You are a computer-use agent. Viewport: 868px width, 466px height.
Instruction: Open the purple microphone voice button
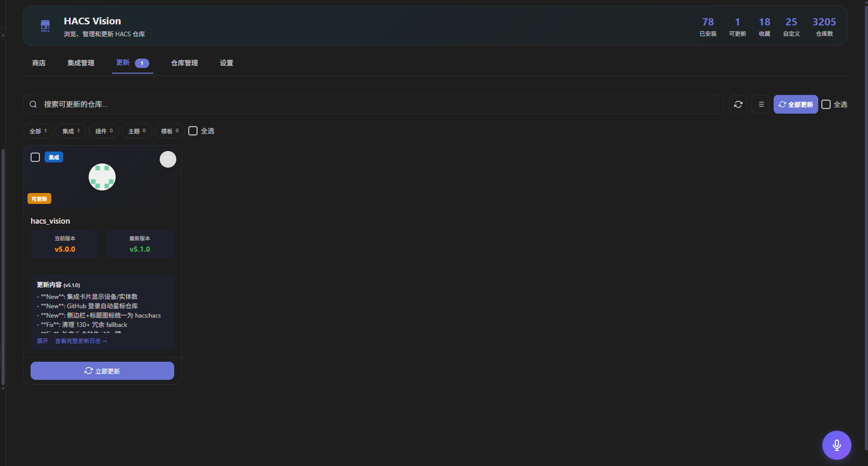836,445
